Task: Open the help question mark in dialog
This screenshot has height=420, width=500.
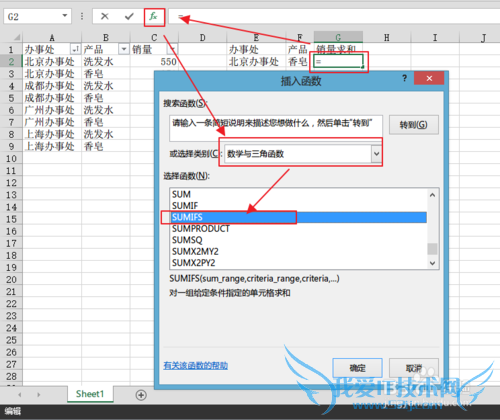Action: click(404, 78)
